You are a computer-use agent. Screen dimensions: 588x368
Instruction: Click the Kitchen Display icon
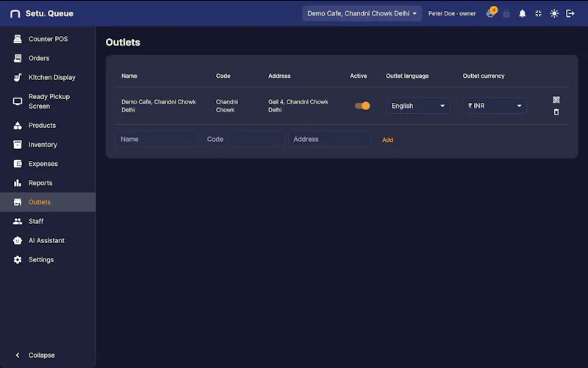click(18, 77)
